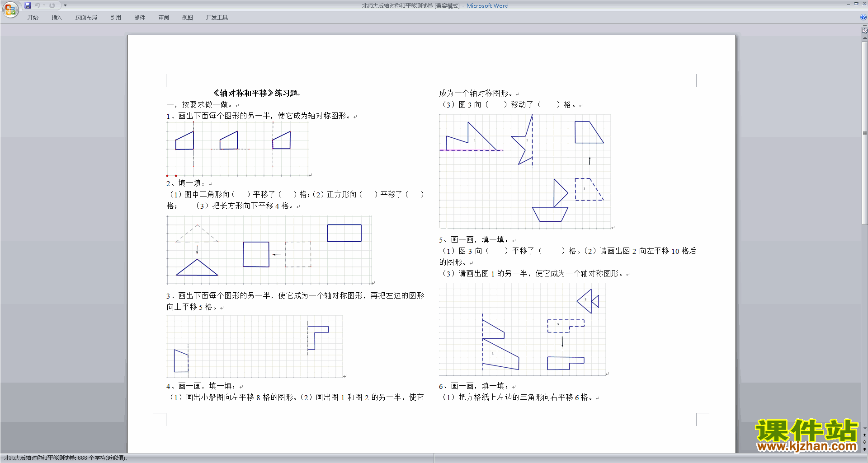The width and height of the screenshot is (868, 463).
Task: Click the text 请画出图2向左平移10格后
Action: (x=648, y=251)
